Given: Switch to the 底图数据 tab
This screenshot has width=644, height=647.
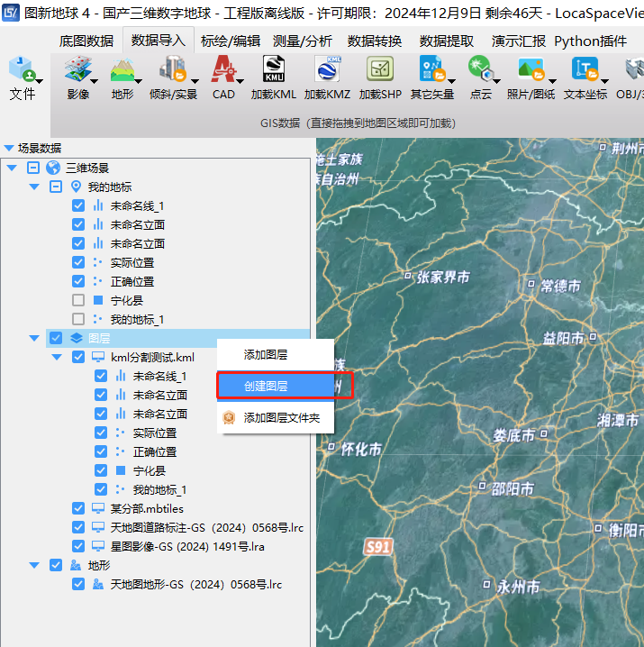Looking at the screenshot, I should pos(86,41).
